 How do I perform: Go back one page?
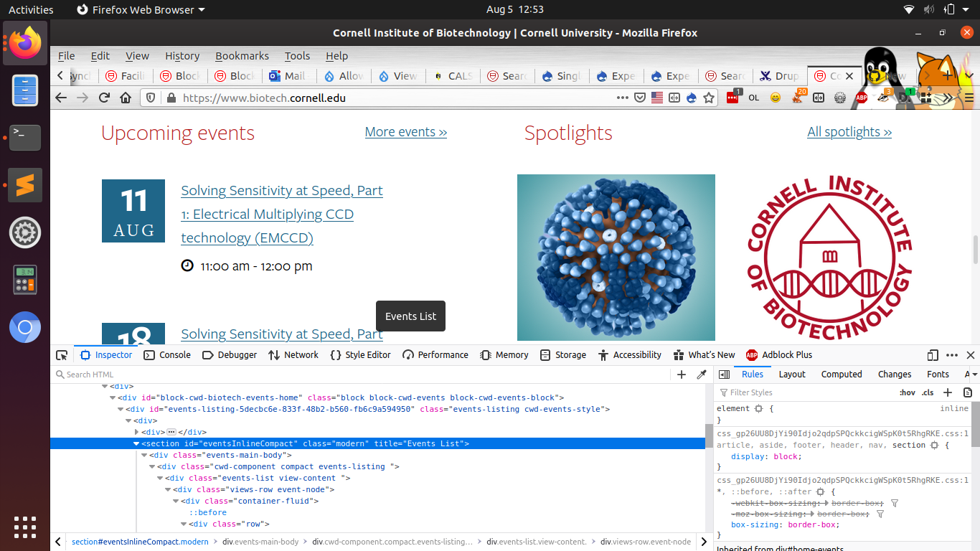point(61,98)
